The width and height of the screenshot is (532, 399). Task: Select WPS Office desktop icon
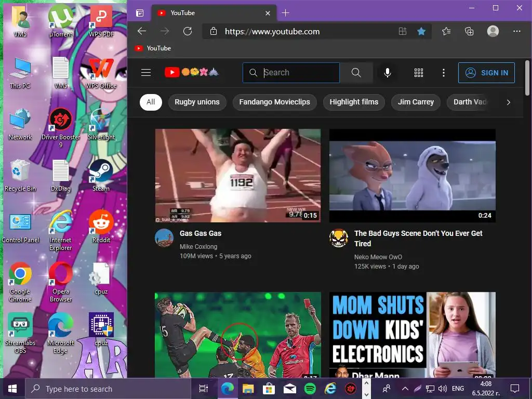click(x=101, y=73)
